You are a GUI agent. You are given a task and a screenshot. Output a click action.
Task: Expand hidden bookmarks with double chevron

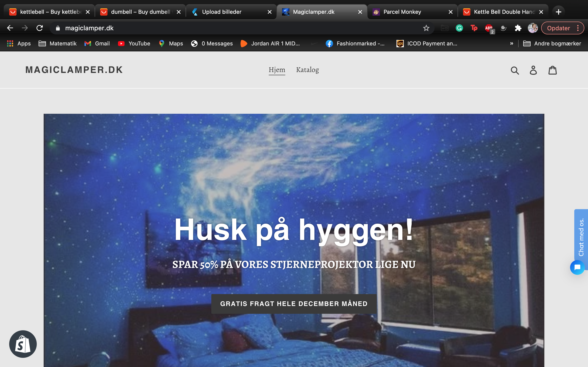(512, 43)
